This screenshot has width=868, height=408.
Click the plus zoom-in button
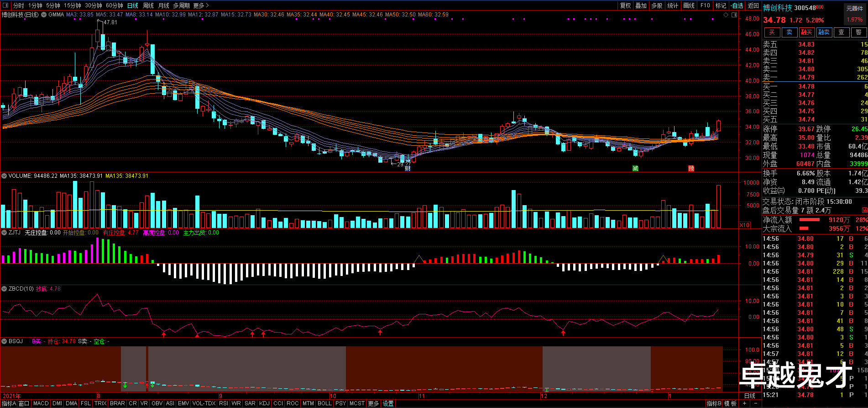(745, 403)
